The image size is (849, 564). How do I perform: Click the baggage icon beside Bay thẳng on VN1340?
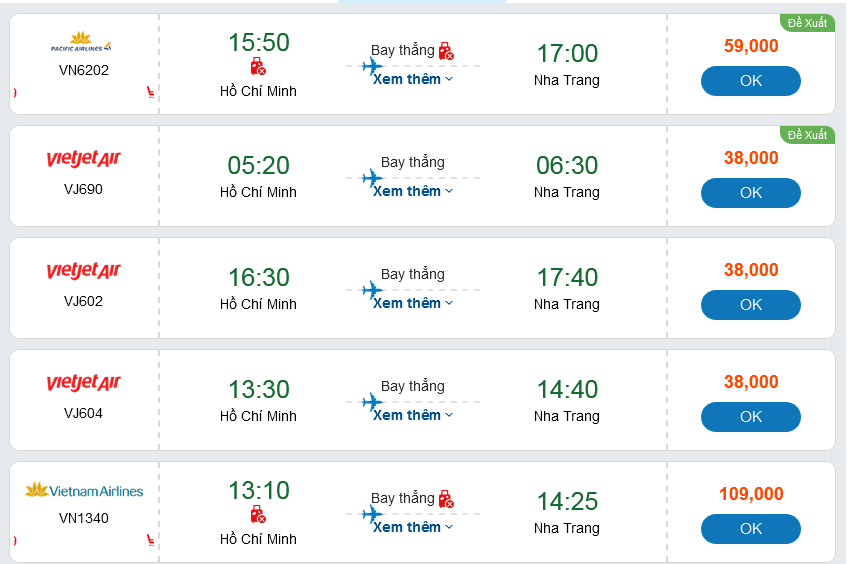click(446, 498)
